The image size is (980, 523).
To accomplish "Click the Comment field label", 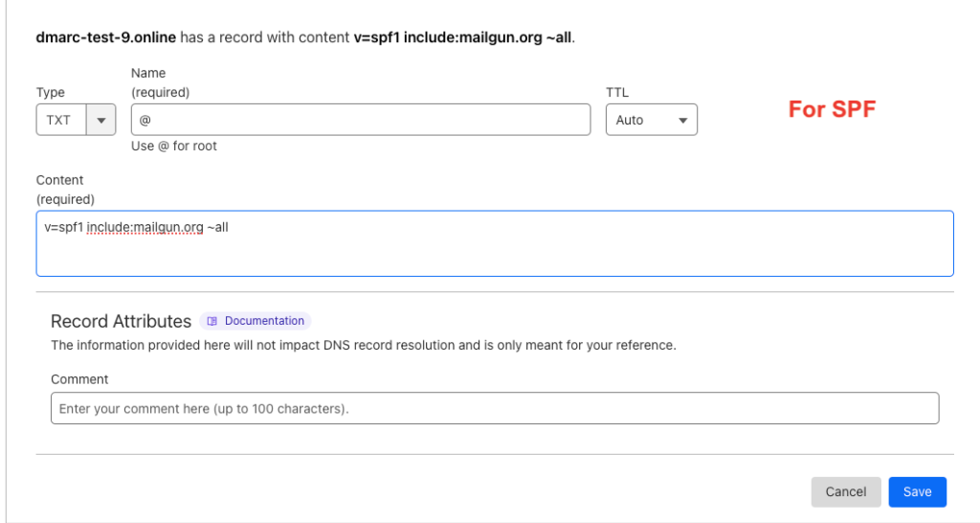I will coord(79,379).
